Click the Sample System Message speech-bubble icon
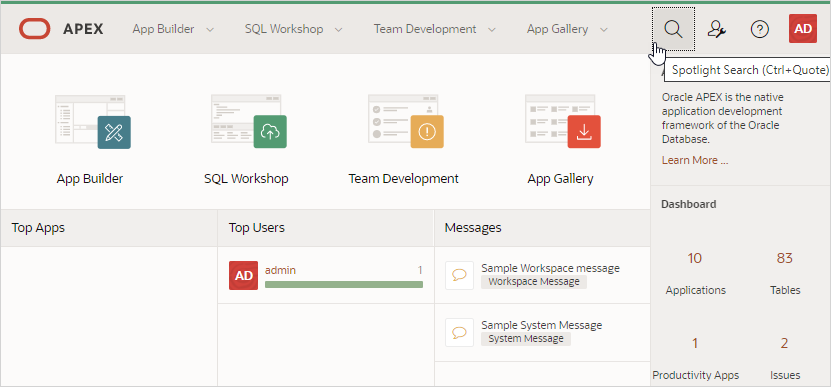831x387 pixels. coord(459,332)
